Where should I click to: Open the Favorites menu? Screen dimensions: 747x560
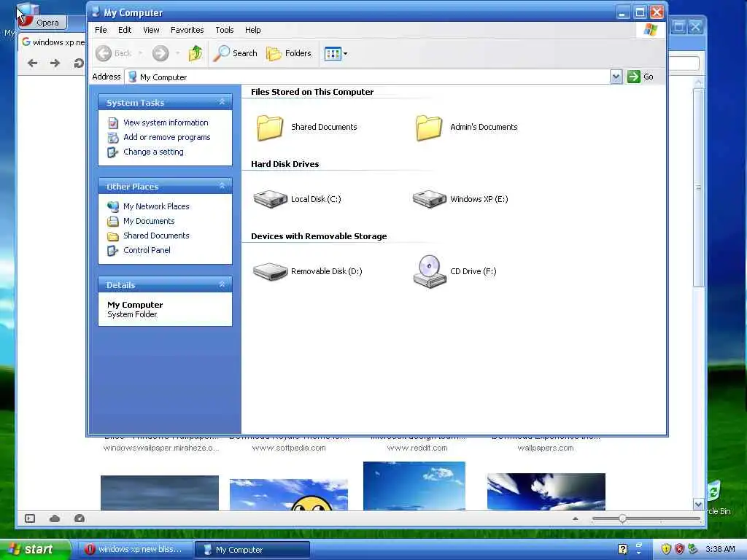[x=187, y=30]
